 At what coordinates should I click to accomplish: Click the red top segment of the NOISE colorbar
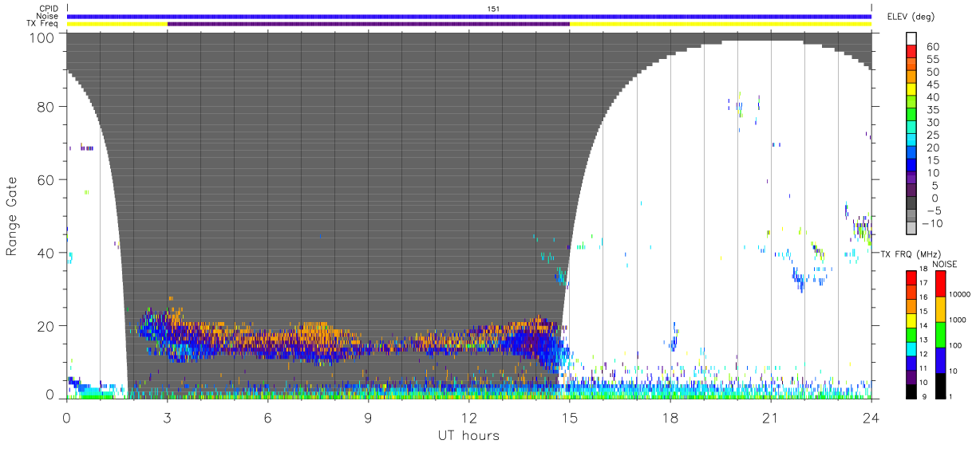coord(940,284)
